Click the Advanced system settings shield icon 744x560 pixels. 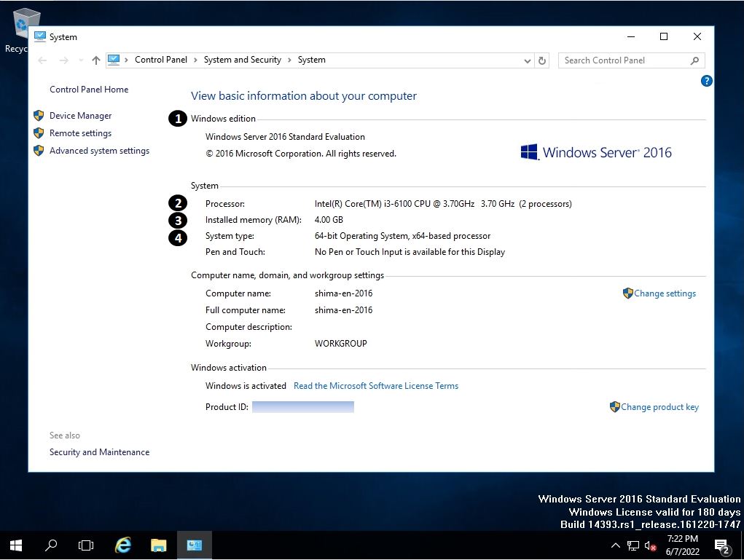[39, 151]
